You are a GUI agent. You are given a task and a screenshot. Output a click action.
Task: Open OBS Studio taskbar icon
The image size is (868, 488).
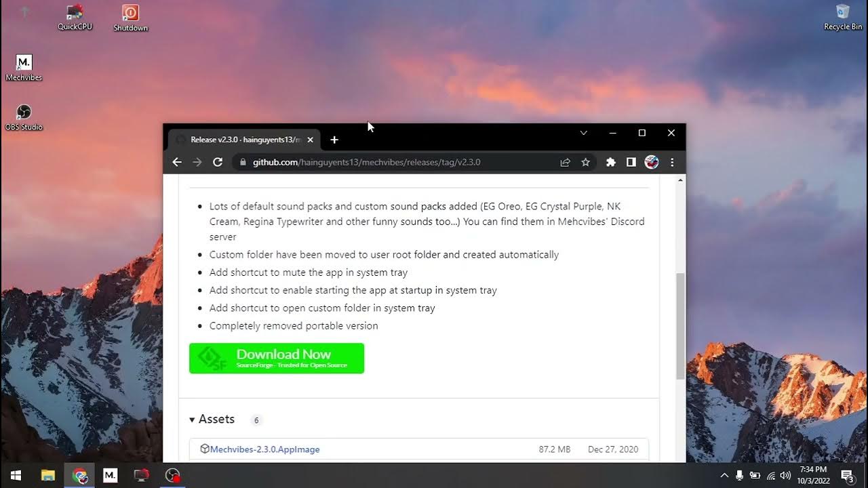[x=172, y=475]
